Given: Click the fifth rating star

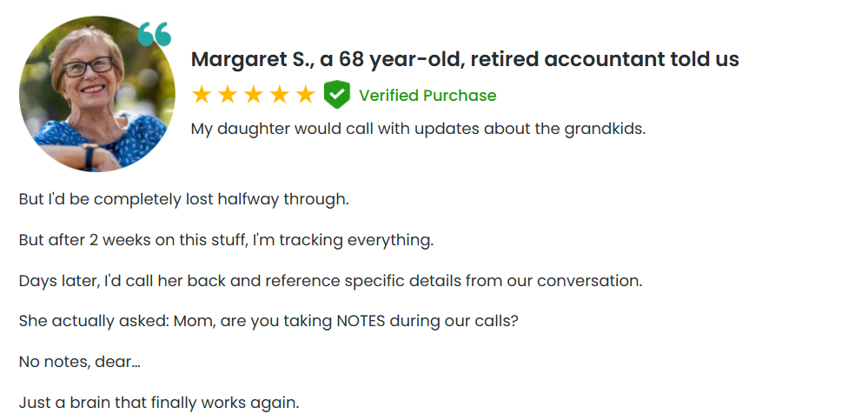Looking at the screenshot, I should click(x=306, y=95).
